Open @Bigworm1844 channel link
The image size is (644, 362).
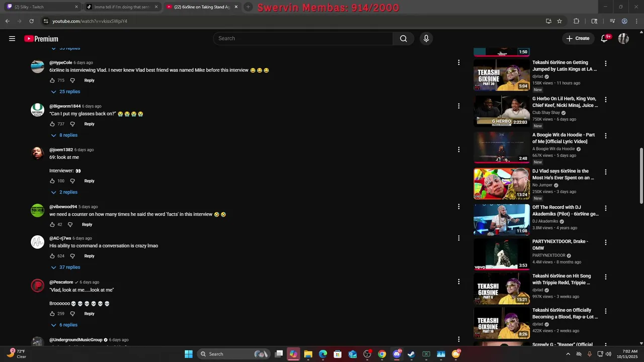click(65, 107)
